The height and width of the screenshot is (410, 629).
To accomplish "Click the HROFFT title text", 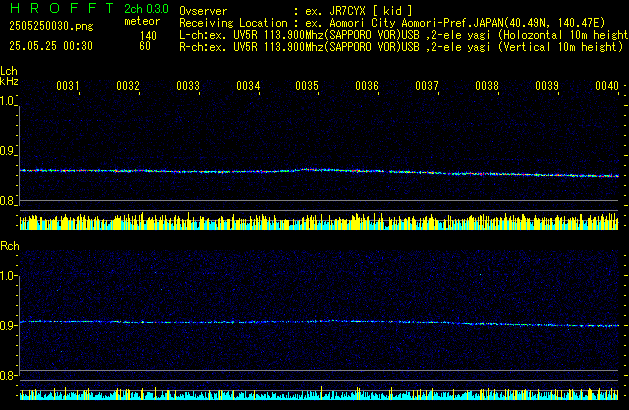I will [x=62, y=8].
